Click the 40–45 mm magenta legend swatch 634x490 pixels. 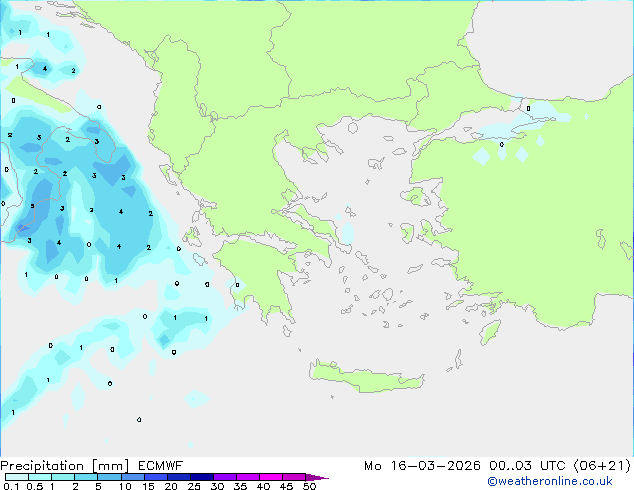coord(271,477)
